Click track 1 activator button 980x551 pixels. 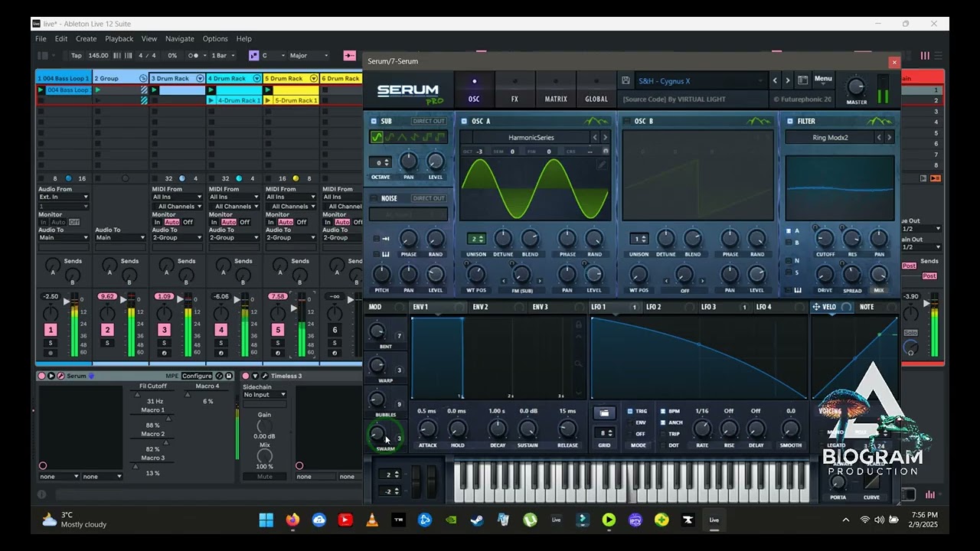pos(51,330)
